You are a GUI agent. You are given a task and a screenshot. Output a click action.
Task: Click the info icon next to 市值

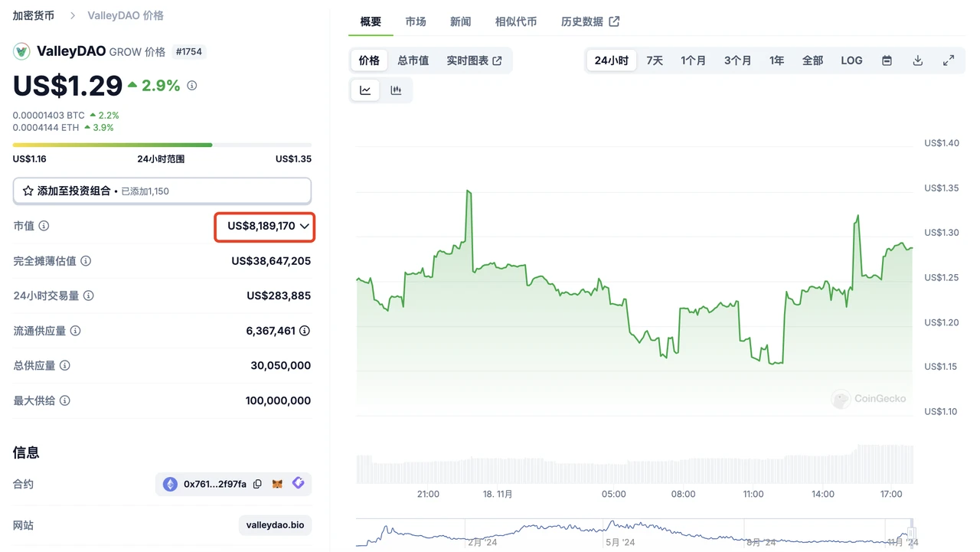44,226
